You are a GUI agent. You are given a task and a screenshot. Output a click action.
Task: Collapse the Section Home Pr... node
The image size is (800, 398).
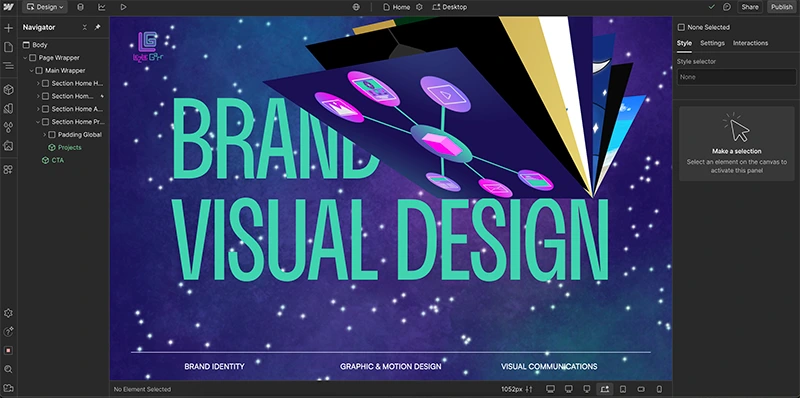(38, 121)
